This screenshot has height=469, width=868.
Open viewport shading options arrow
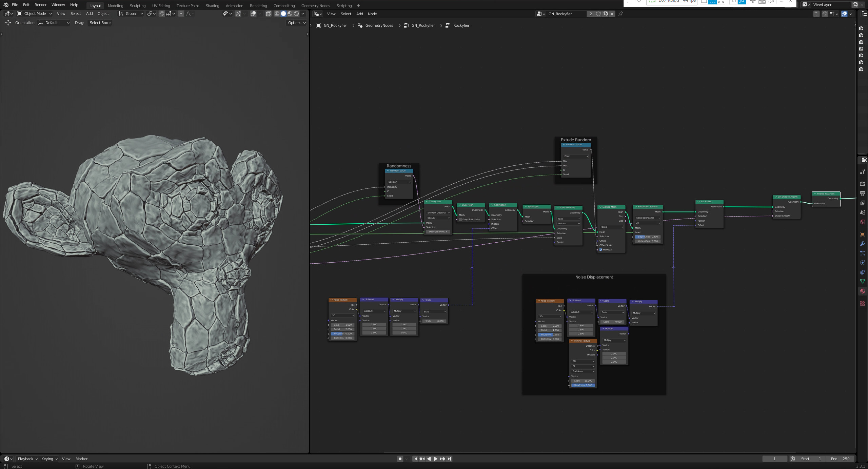303,14
